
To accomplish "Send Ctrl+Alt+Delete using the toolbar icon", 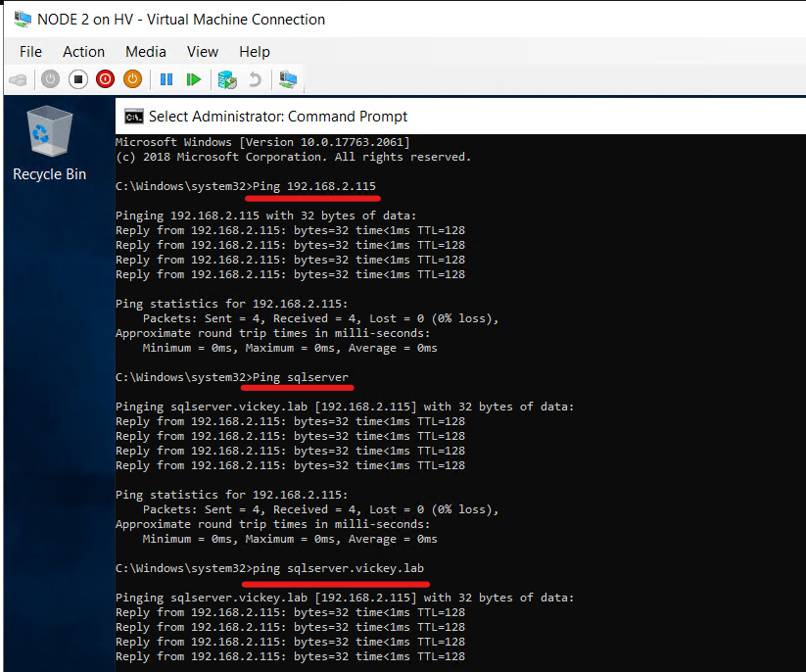I will 19,79.
